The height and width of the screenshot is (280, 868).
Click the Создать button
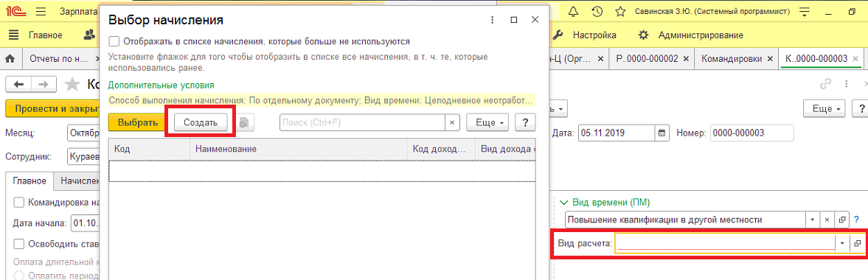tap(201, 122)
